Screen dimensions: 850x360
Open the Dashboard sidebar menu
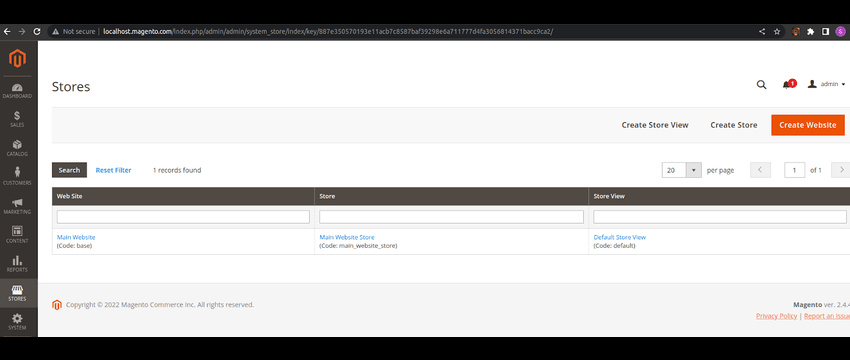(17, 91)
